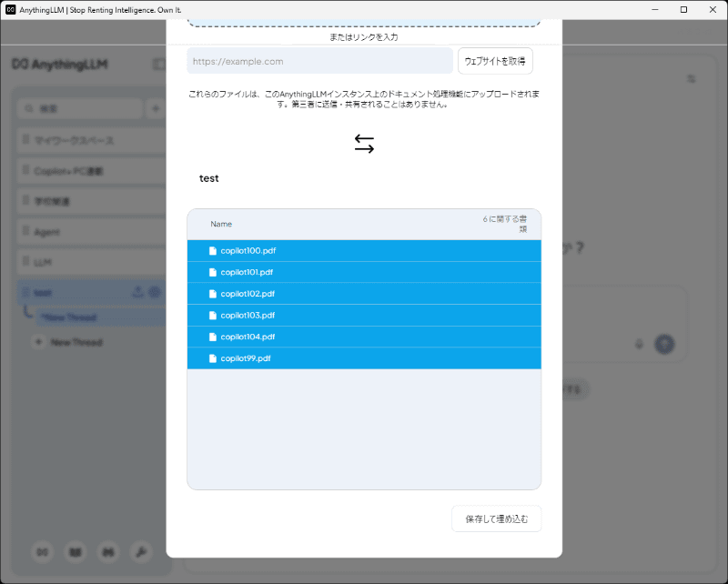Click the Name column header
Screen dimensions: 728x584
pyautogui.click(x=221, y=224)
